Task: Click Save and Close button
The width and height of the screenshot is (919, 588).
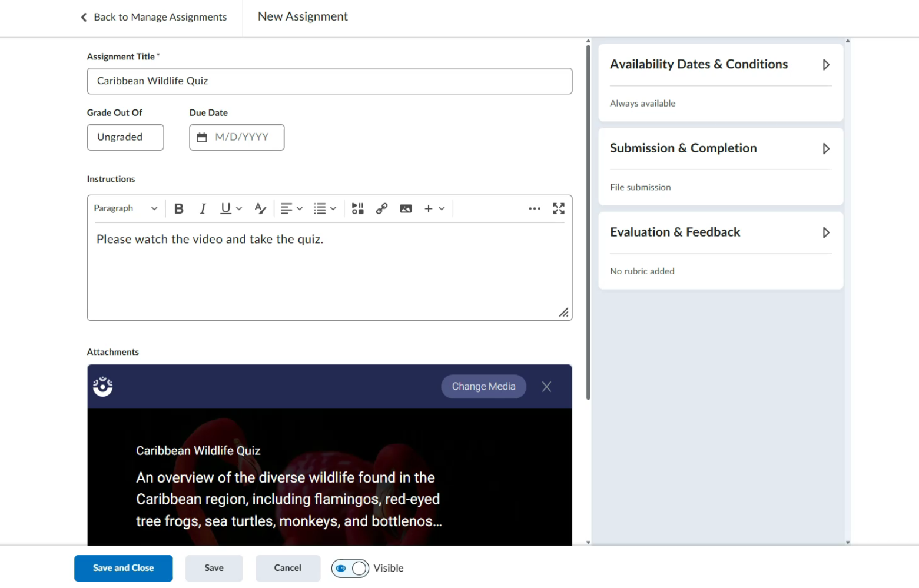Action: pos(124,568)
